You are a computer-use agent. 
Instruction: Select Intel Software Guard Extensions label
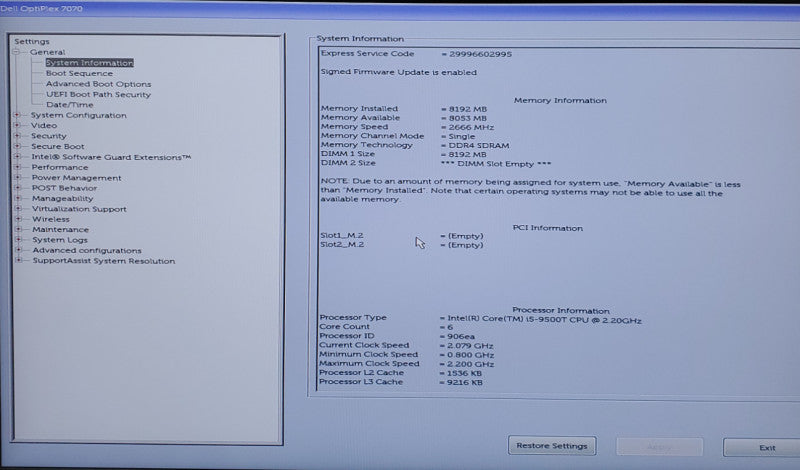[x=111, y=157]
